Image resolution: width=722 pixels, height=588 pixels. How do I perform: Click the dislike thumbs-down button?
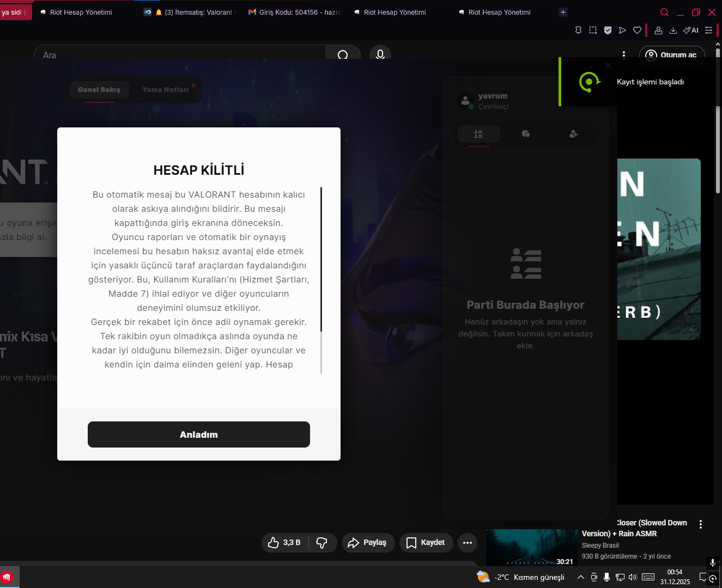[322, 543]
